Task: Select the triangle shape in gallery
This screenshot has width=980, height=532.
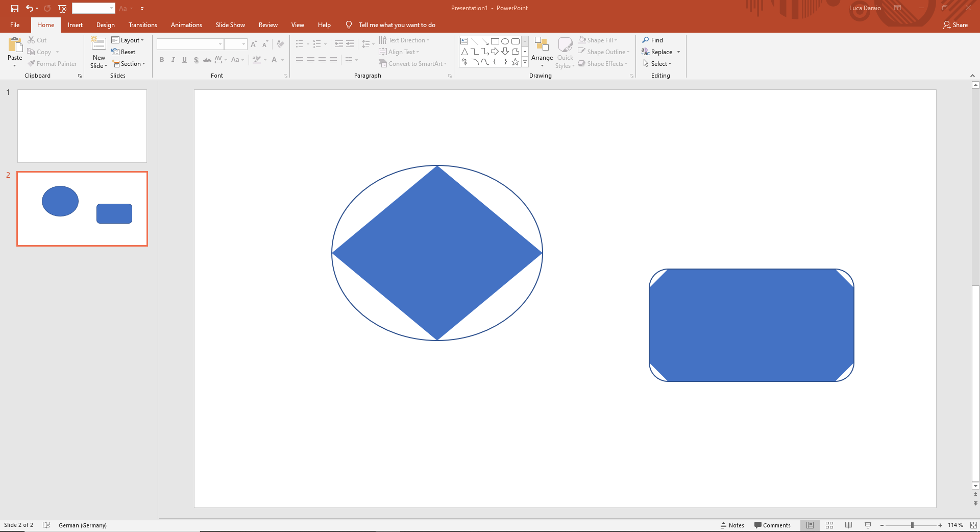Action: (464, 52)
